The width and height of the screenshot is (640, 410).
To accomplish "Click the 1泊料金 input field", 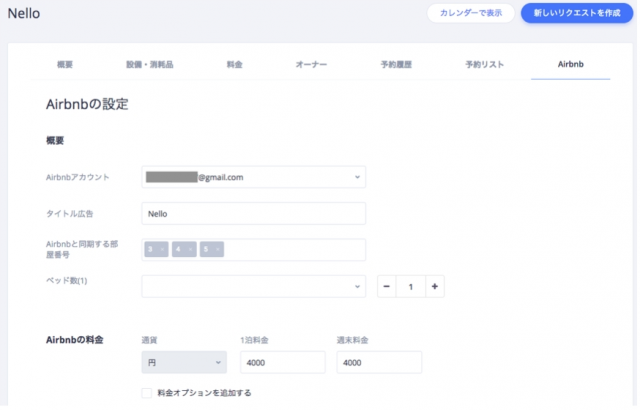I will click(x=283, y=362).
